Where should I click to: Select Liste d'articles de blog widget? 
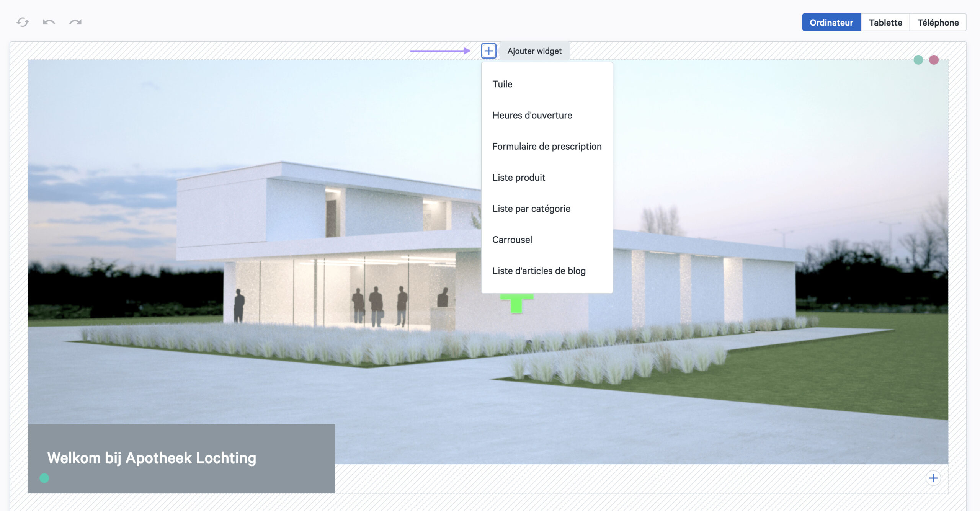click(539, 270)
